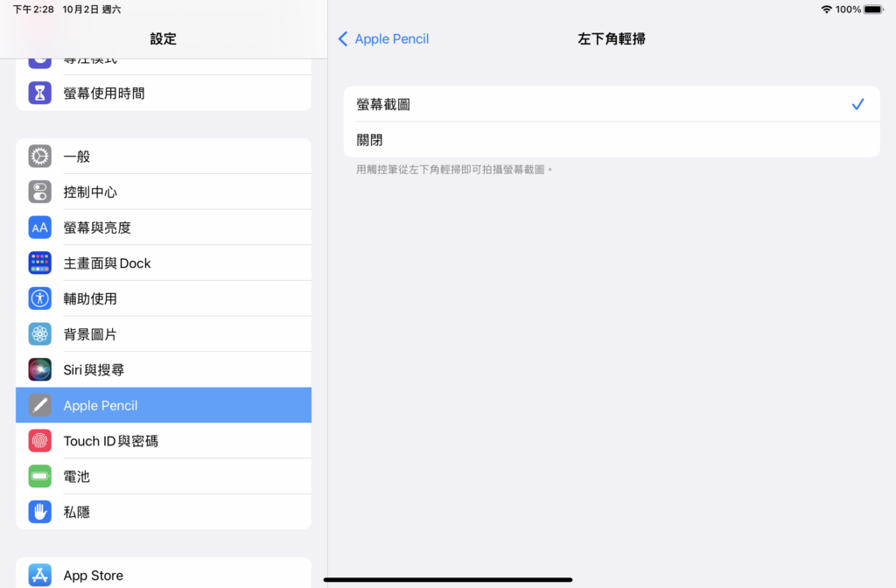Tap the General gear icon
Screen dimensions: 896x588
(x=40, y=156)
